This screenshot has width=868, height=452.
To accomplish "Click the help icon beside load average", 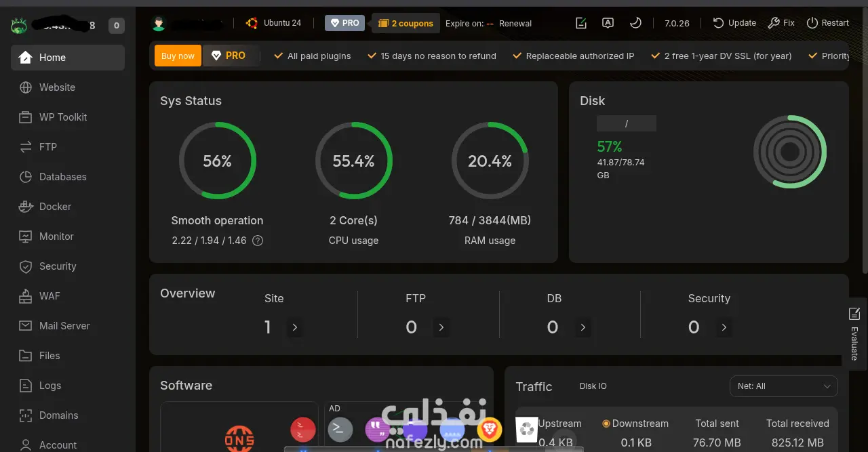I will pos(258,241).
